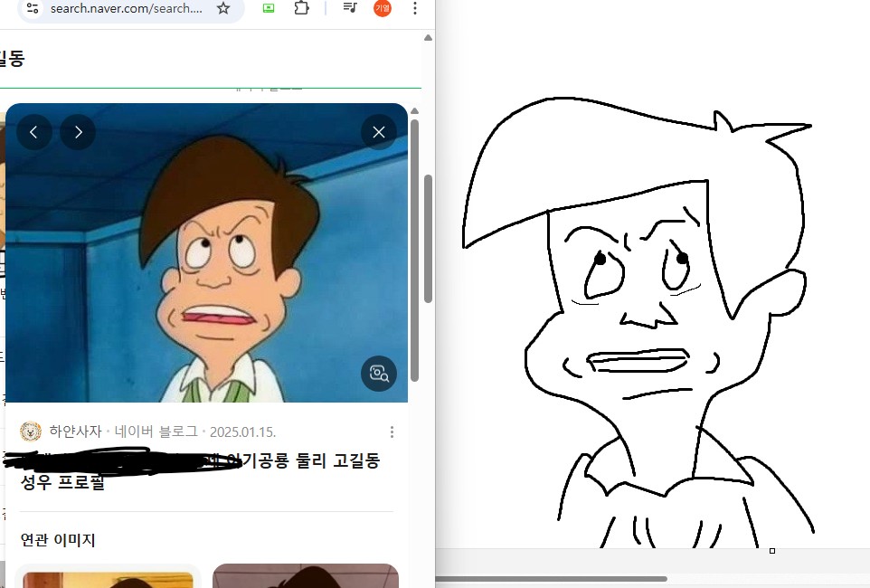Screen dimensions: 870x588
Task: Click the green screen extension icon
Action: point(269,8)
